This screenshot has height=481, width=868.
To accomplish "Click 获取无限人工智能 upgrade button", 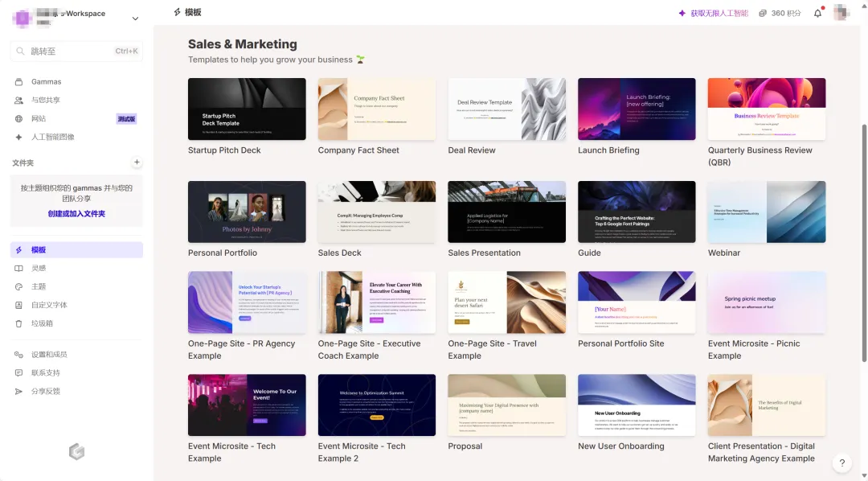I will click(713, 13).
